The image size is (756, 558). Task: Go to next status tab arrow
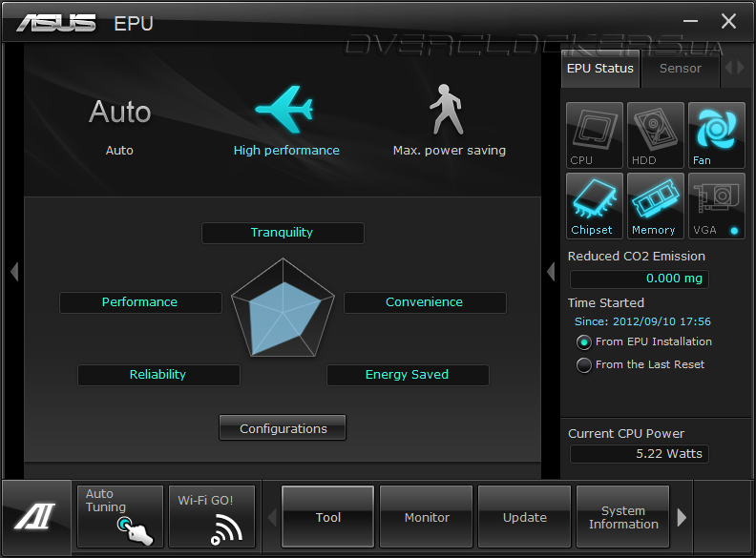point(741,67)
